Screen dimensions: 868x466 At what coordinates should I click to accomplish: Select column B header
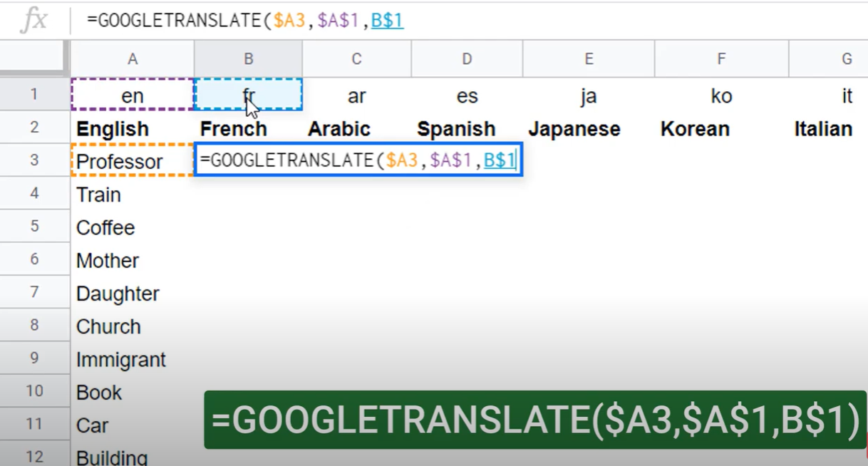248,58
